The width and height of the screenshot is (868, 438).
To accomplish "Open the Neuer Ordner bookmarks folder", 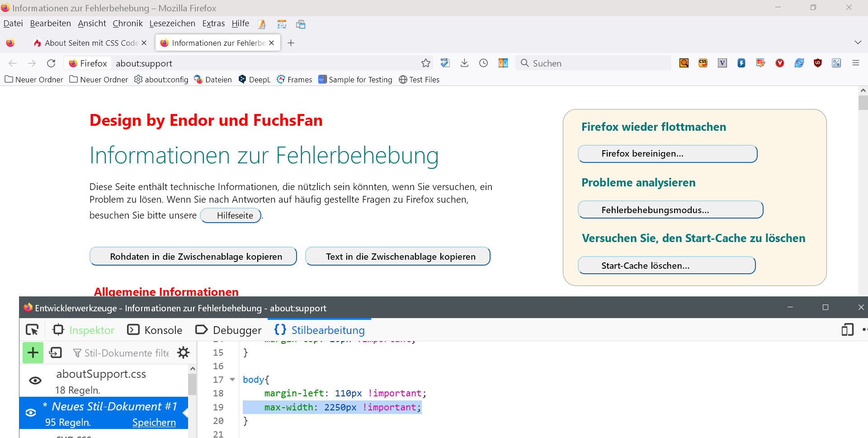I will coord(34,80).
